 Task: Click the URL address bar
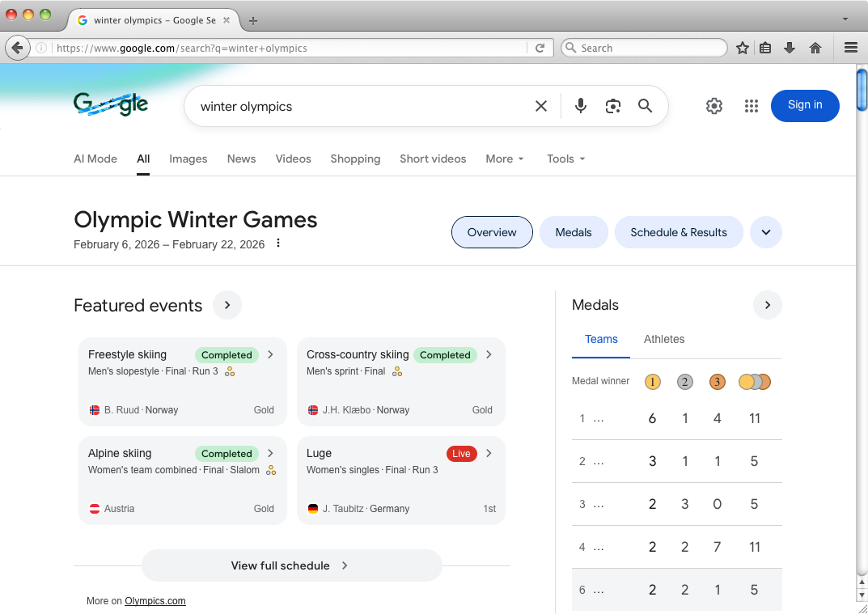(x=290, y=49)
